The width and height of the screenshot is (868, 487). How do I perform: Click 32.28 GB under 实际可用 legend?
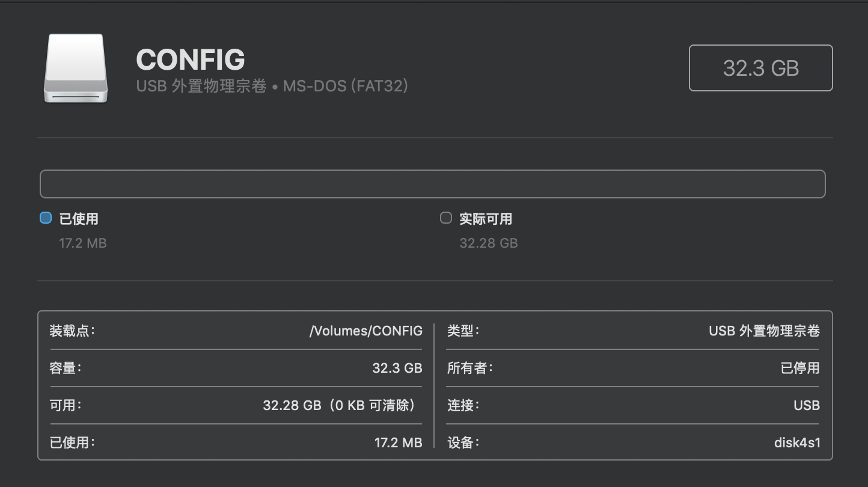point(489,243)
